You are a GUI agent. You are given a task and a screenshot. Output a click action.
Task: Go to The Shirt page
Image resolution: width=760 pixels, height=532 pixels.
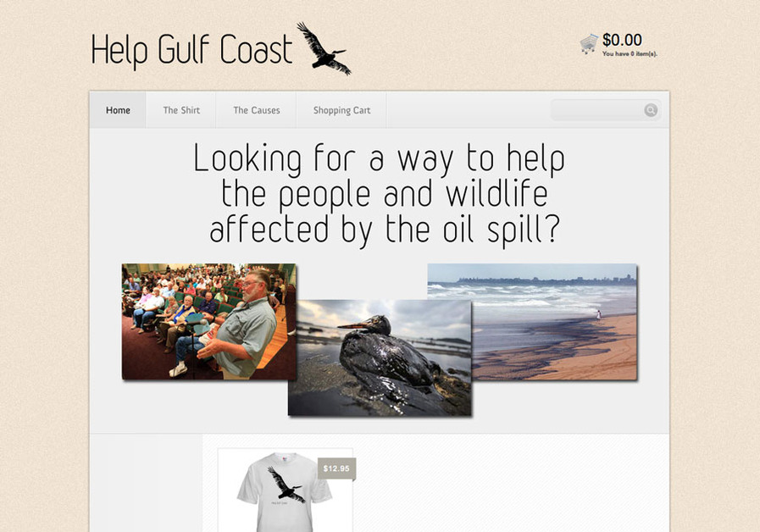click(x=181, y=110)
